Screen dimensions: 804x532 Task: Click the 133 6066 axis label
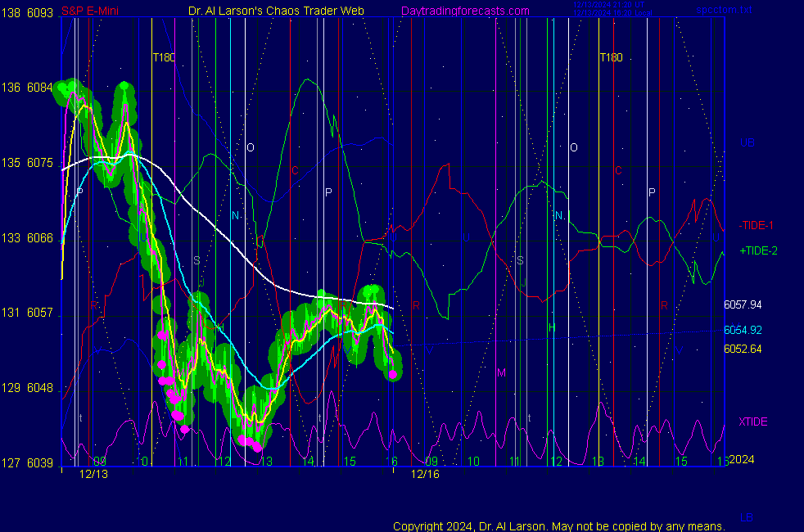coord(27,238)
